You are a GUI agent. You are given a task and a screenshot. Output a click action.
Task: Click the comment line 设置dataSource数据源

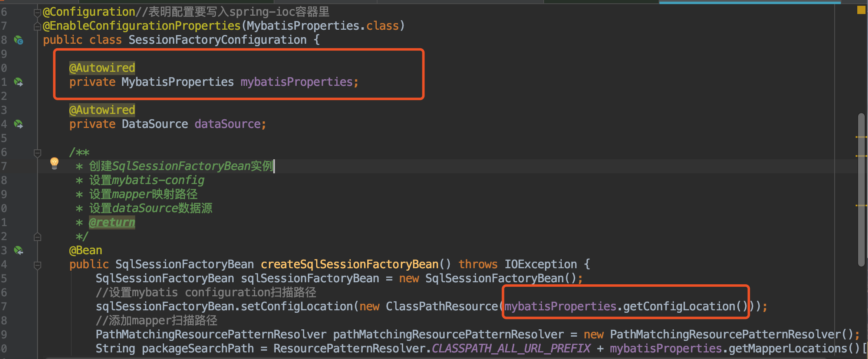(151, 208)
